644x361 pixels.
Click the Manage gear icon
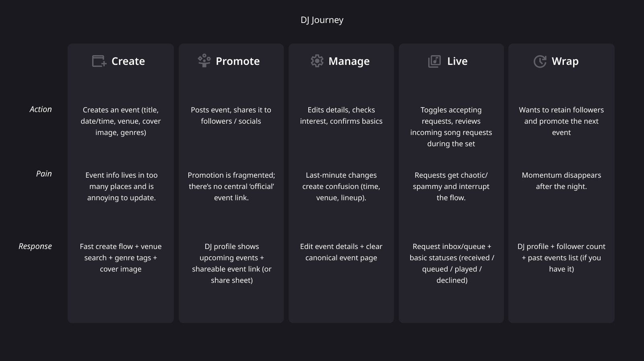click(x=317, y=61)
